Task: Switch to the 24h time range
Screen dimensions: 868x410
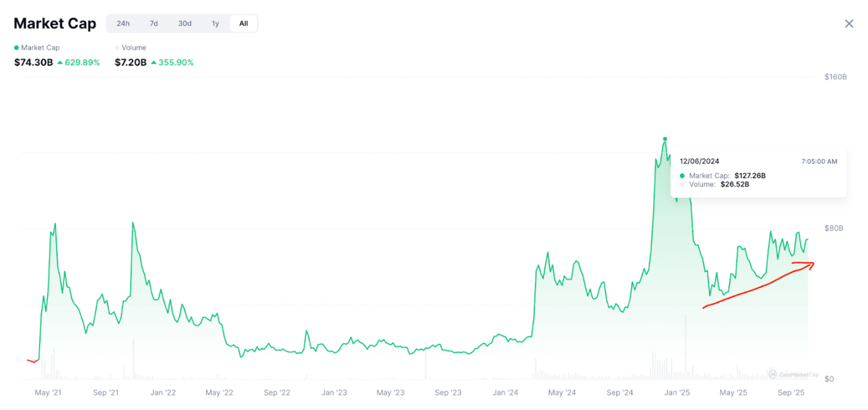Action: click(x=123, y=24)
